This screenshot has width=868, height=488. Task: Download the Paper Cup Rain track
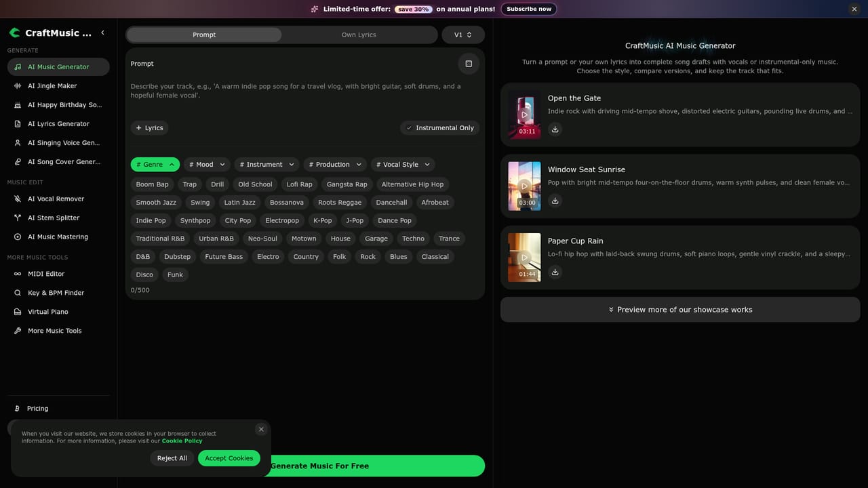click(x=555, y=272)
